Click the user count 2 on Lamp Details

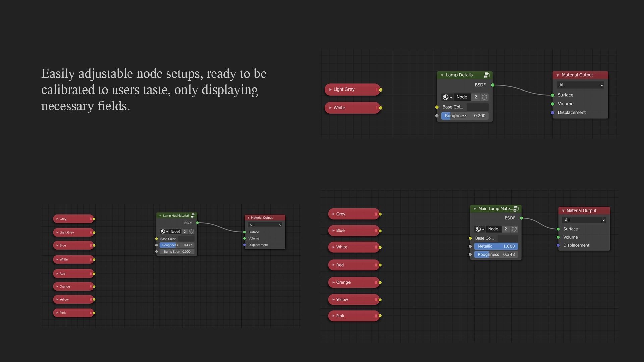click(476, 97)
